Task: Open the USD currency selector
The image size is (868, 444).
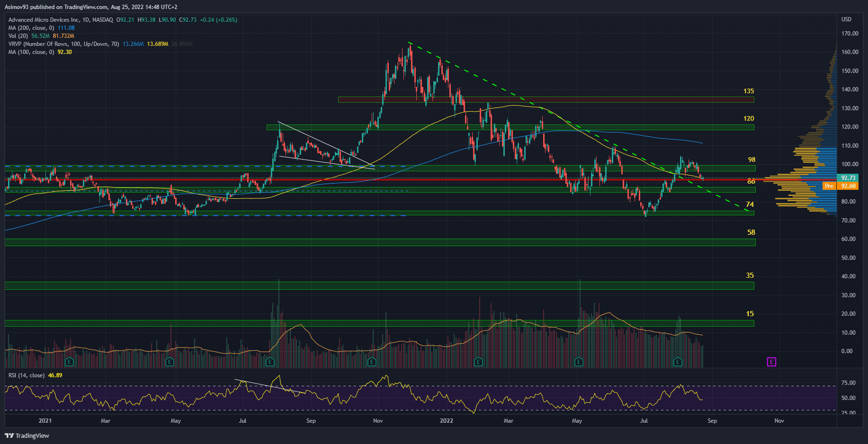Action: [x=846, y=19]
